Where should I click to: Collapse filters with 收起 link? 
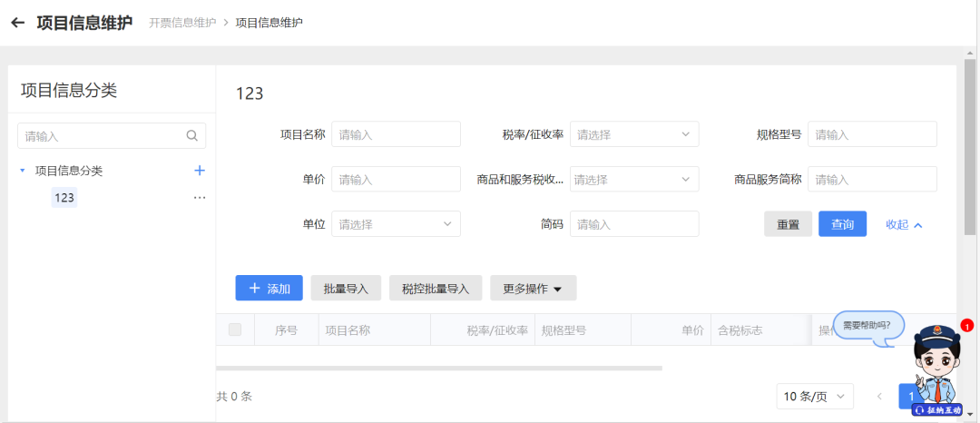tap(904, 224)
